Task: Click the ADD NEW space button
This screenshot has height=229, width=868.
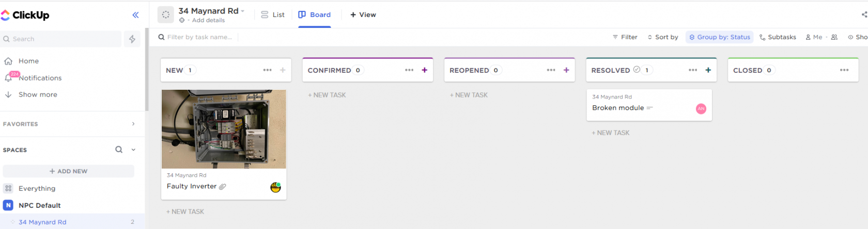Action: tap(69, 171)
